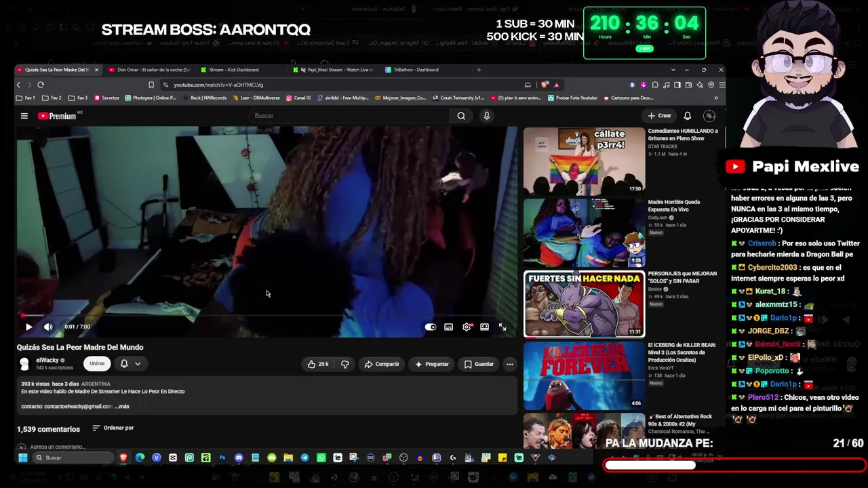Image resolution: width=868 pixels, height=488 pixels.
Task: Open a new browser tab
Action: [x=479, y=70]
